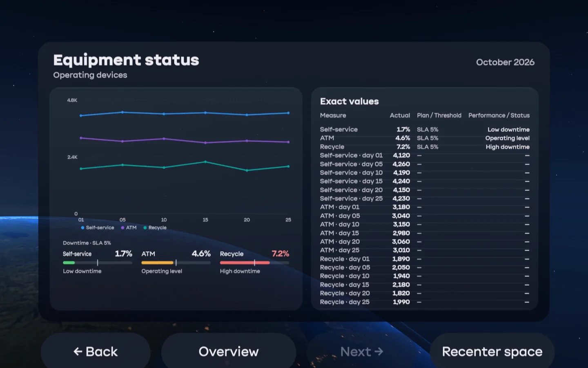The width and height of the screenshot is (588, 368).
Task: Click the ATM downtime progress bar
Action: [x=176, y=263]
